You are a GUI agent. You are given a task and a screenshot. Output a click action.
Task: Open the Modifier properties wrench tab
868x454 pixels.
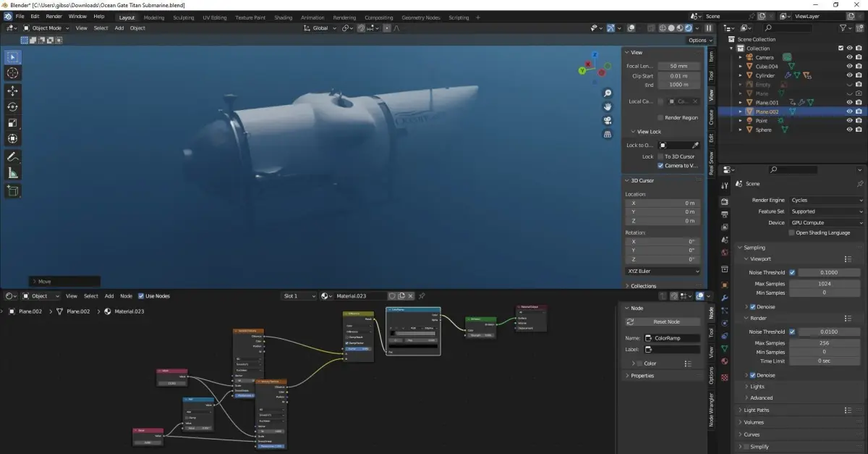click(725, 298)
